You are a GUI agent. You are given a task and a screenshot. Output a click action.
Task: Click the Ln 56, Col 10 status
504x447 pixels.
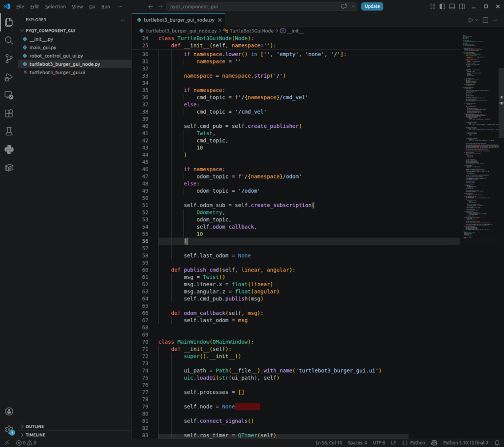click(x=328, y=443)
